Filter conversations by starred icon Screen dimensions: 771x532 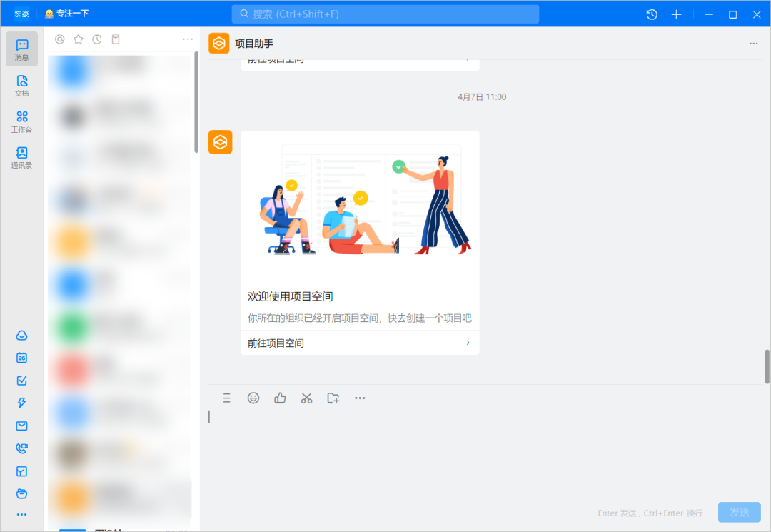coord(79,39)
